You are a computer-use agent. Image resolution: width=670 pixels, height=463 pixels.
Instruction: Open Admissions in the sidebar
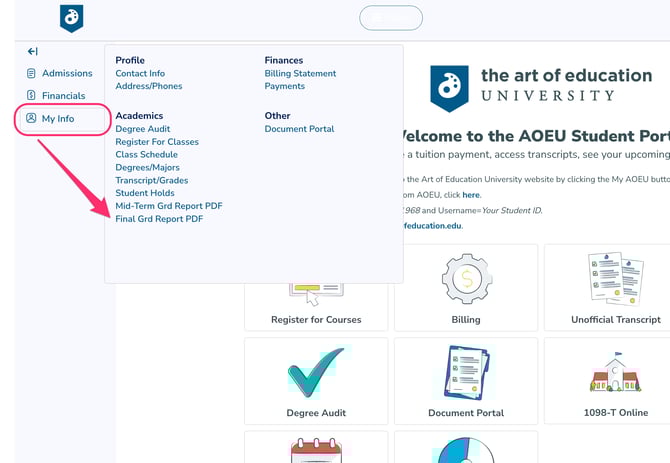[x=67, y=73]
